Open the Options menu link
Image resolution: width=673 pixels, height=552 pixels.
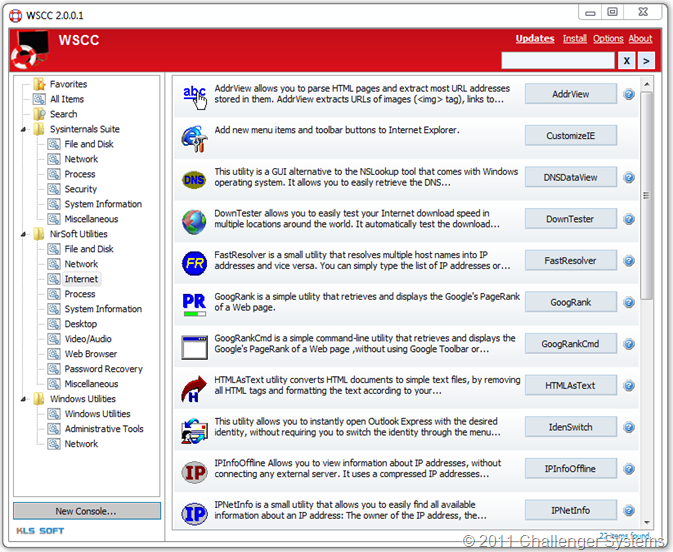(608, 39)
